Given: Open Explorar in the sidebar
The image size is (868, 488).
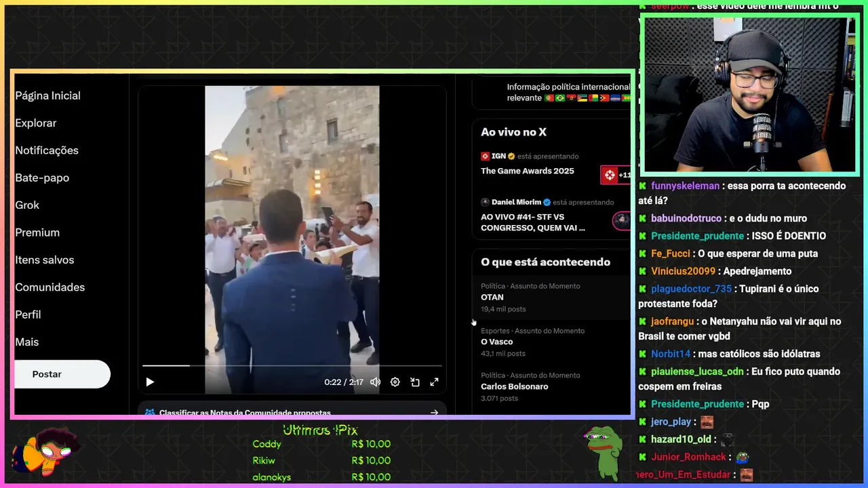Looking at the screenshot, I should (x=36, y=123).
